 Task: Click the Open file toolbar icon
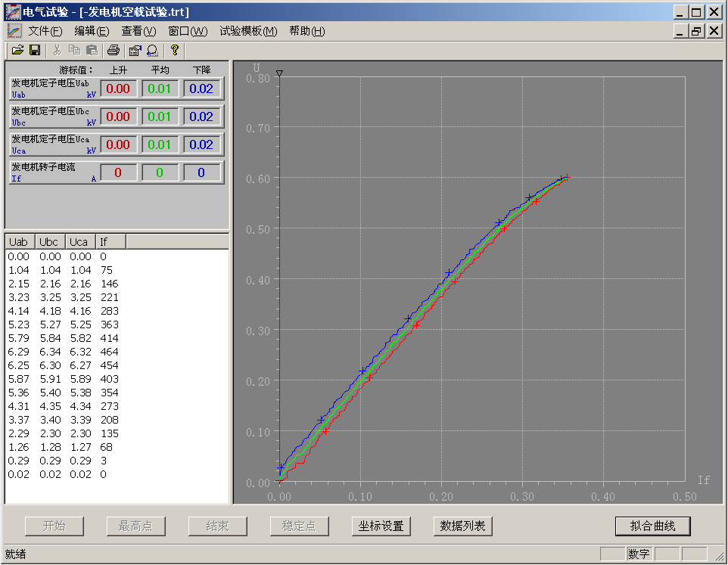pyautogui.click(x=17, y=51)
